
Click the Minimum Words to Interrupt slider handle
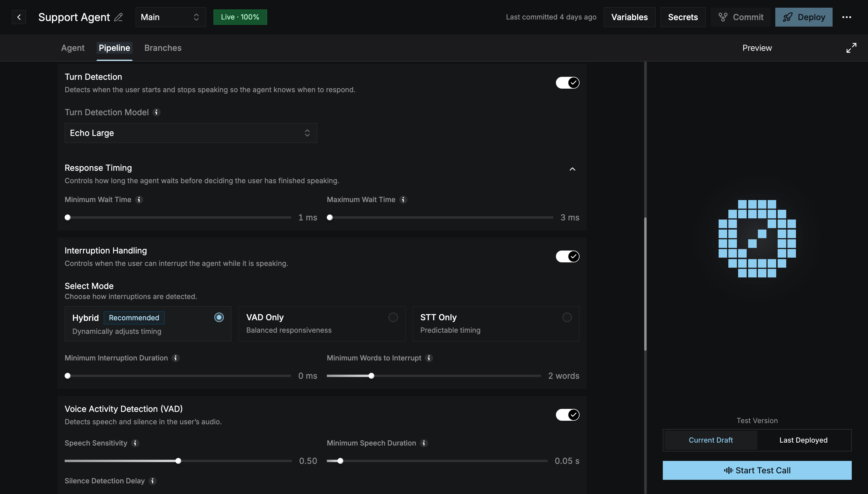coord(371,376)
